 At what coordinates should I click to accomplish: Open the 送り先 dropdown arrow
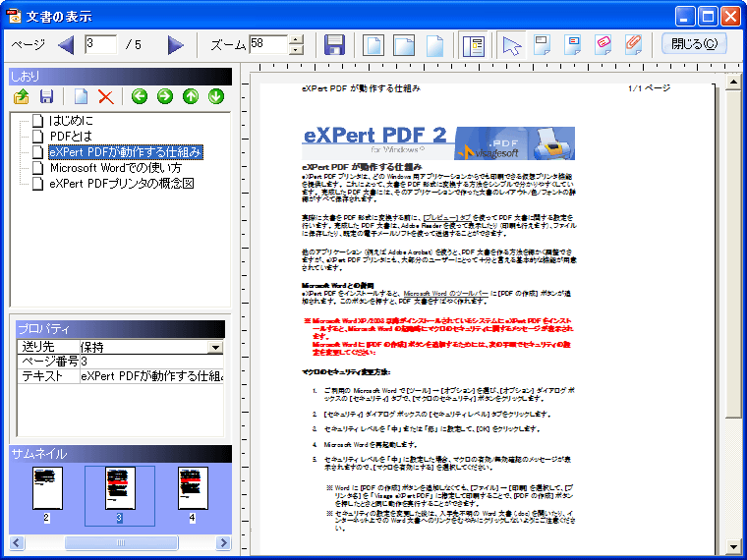point(215,347)
